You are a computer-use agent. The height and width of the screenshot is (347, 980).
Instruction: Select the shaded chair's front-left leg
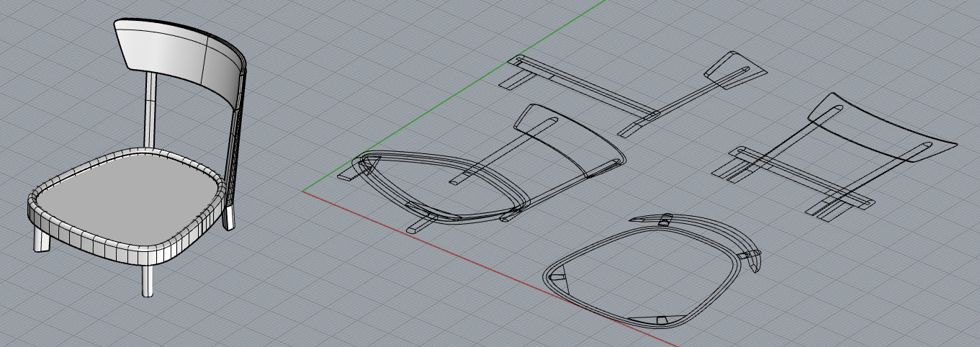tap(41, 241)
